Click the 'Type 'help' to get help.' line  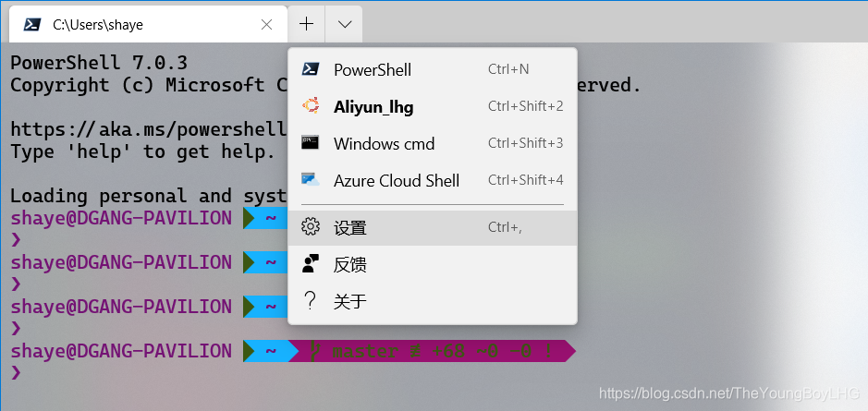(x=143, y=151)
